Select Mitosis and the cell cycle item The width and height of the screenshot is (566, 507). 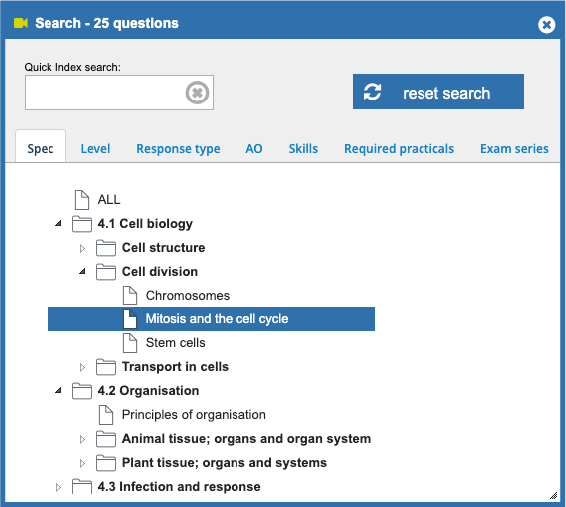click(211, 319)
